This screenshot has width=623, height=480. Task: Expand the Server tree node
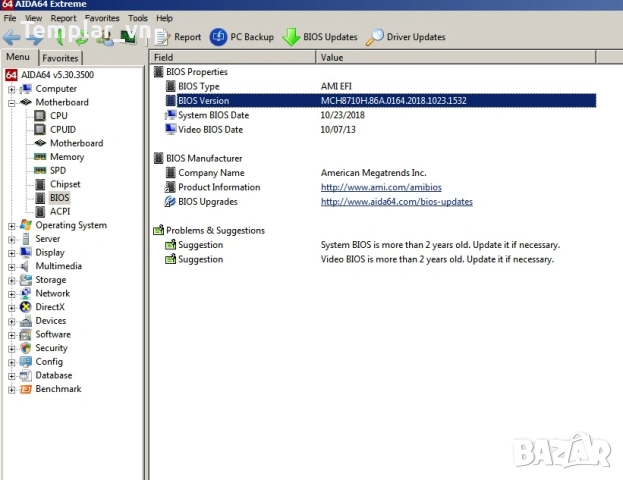(x=12, y=240)
